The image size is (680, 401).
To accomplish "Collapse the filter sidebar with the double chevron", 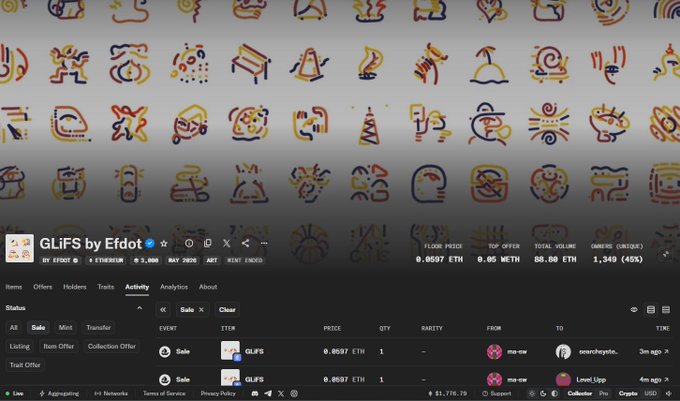I will [163, 310].
